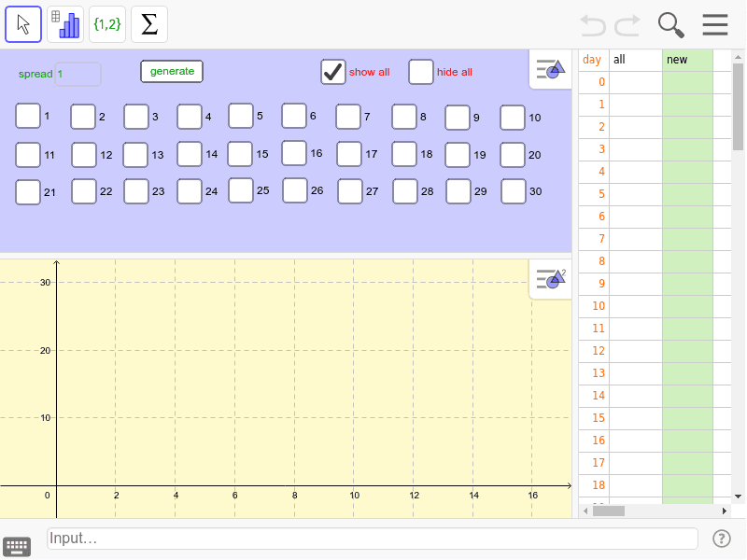Screen dimensions: 747x560
Task: Select the 'new' column header
Action: 687,60
